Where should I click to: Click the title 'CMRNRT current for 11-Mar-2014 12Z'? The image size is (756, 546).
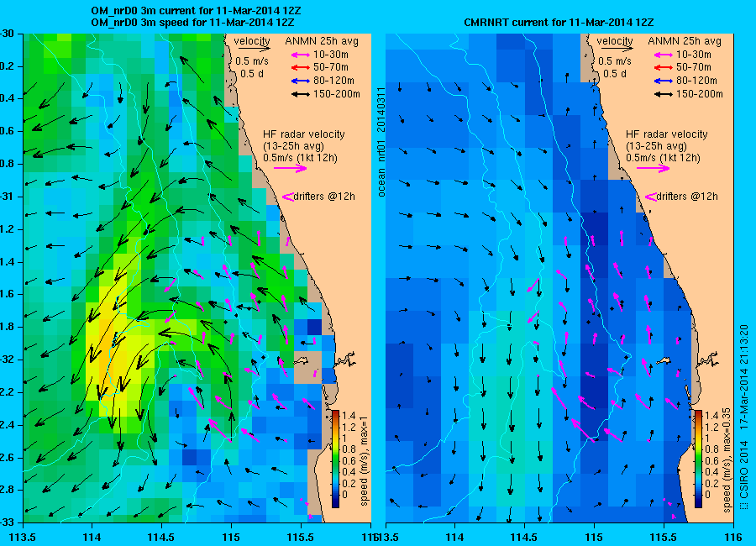point(559,22)
